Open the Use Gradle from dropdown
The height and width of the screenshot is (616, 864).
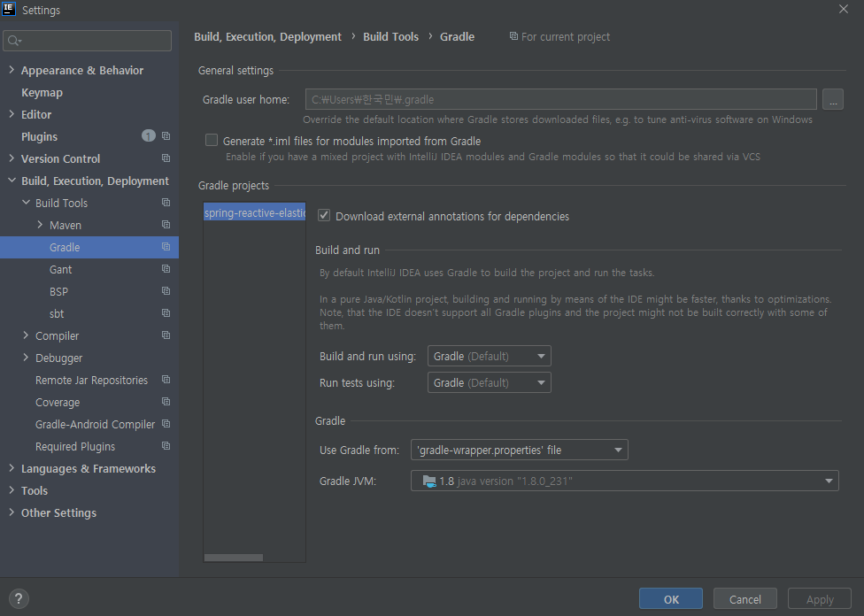519,450
